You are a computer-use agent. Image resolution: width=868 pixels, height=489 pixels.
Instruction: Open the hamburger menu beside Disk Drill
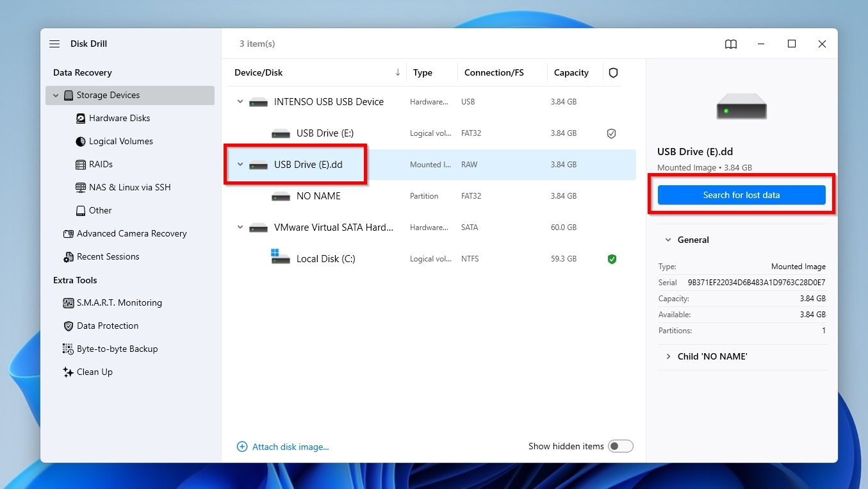pos(54,44)
